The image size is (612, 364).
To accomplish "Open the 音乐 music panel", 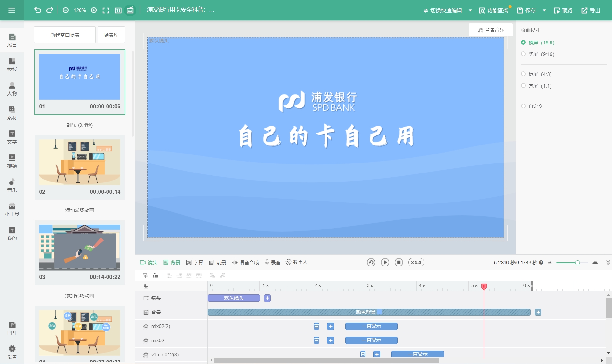I will point(12,185).
